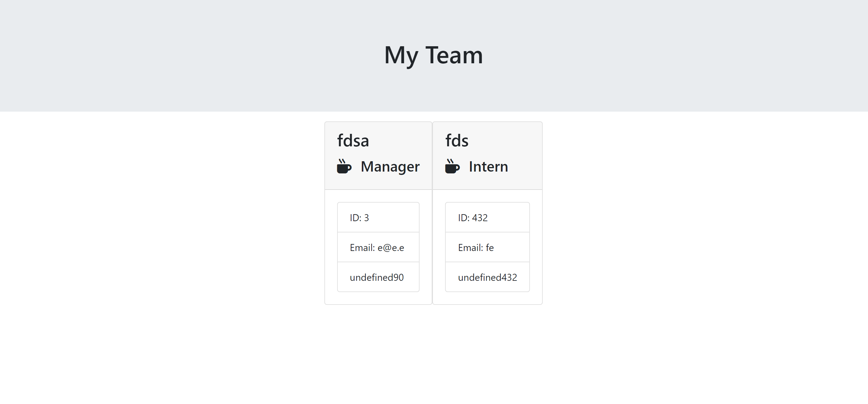Select the Intern role label
The width and height of the screenshot is (868, 404).
[488, 167]
